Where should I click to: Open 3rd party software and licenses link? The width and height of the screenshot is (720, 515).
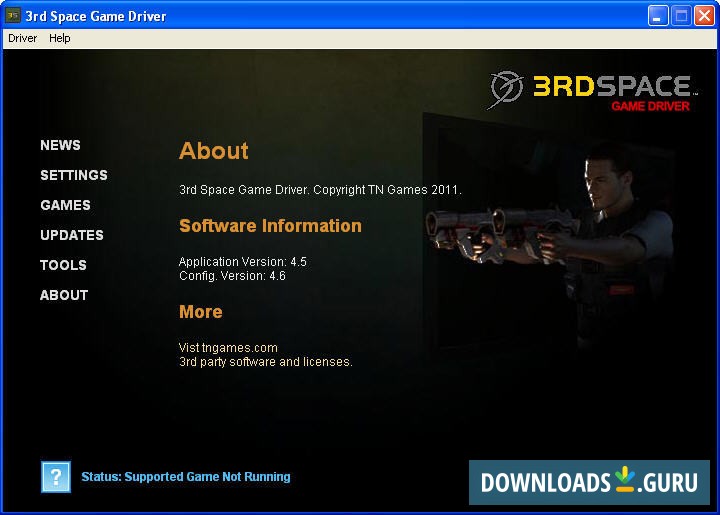coord(265,362)
